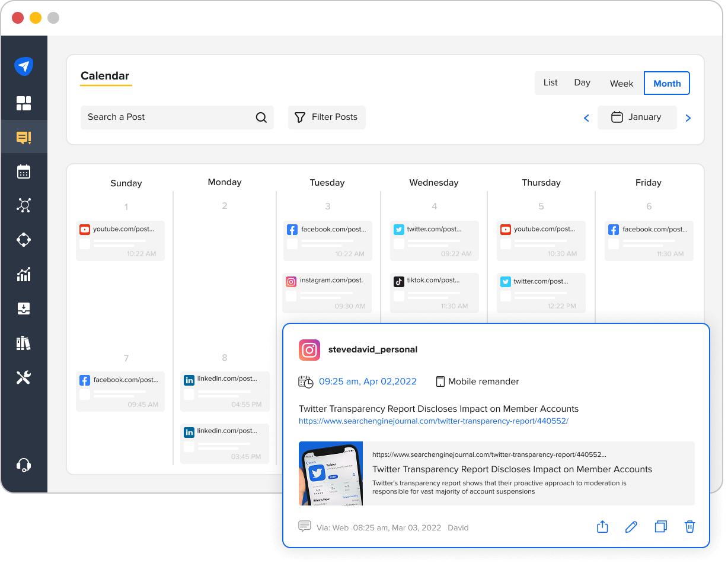Open the Posts chat icon in sidebar
Screen dimensions: 728x566
click(x=24, y=137)
